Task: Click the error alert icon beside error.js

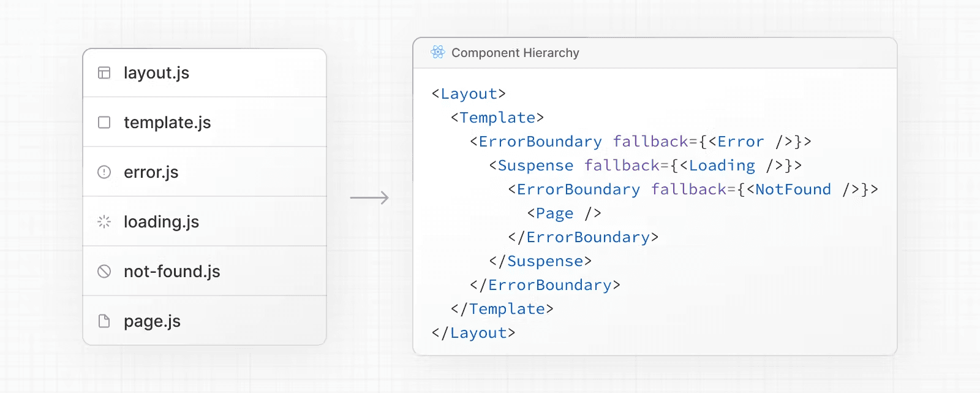Action: pos(104,172)
